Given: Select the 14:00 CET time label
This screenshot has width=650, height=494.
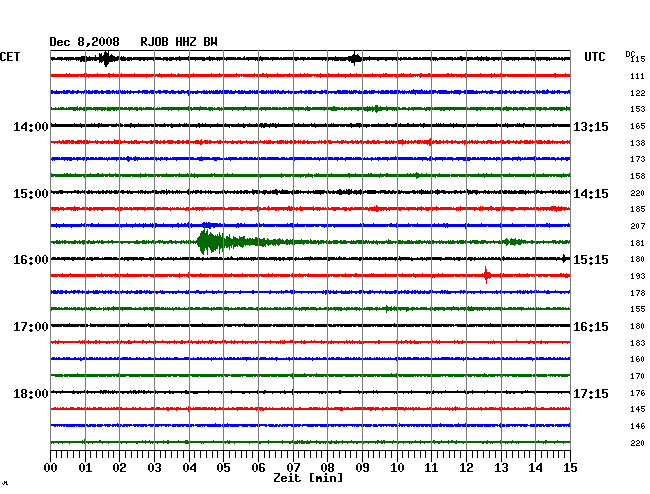Looking at the screenshot, I should 31,126.
